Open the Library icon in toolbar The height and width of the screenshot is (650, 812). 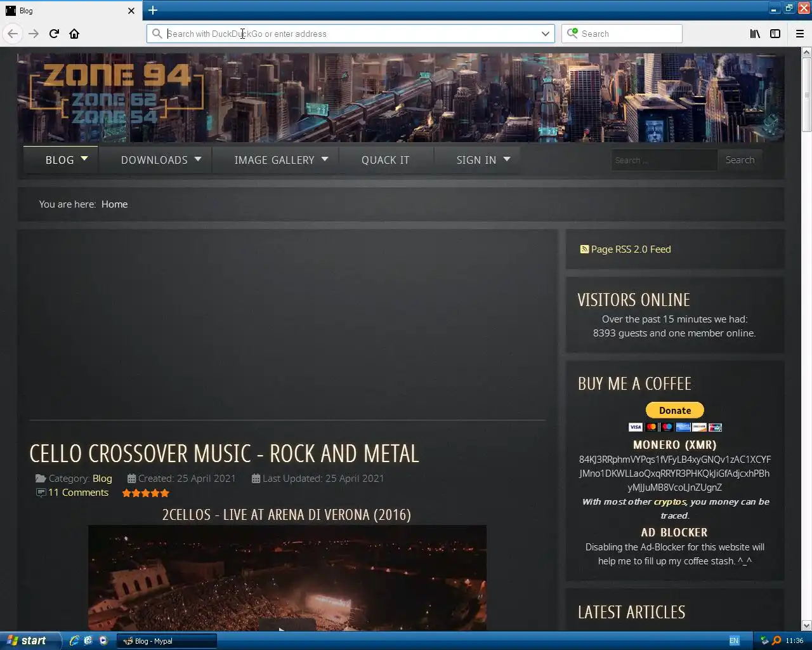pyautogui.click(x=755, y=34)
